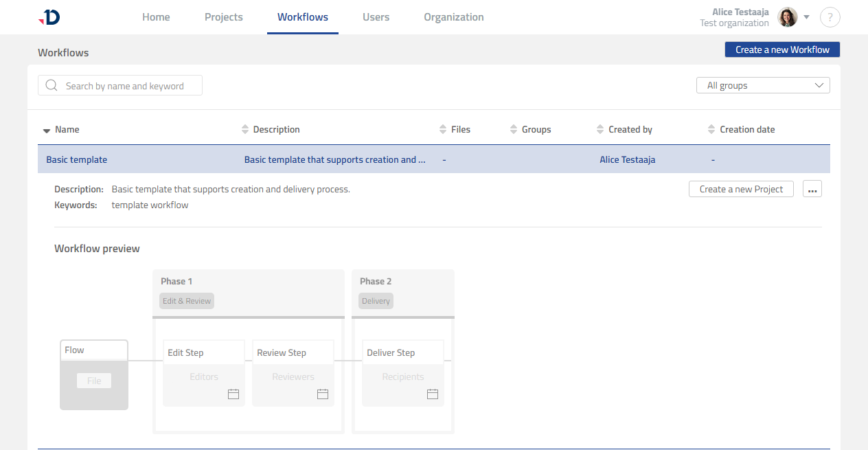Open the All groups dropdown
This screenshot has height=450, width=868.
point(762,85)
